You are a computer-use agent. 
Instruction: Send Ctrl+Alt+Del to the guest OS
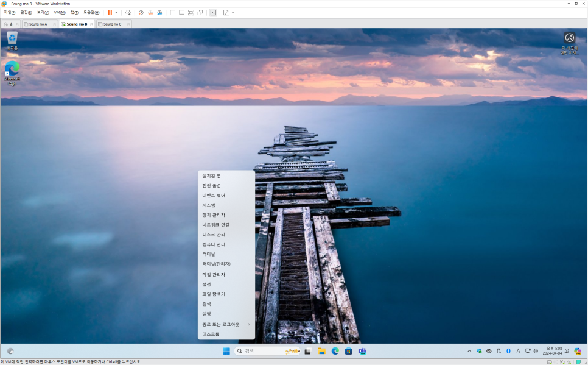(x=127, y=12)
